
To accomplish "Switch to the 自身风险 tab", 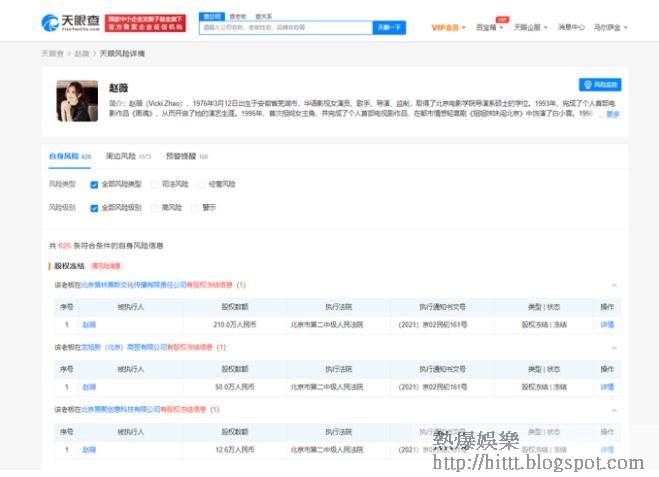I will coord(70,156).
